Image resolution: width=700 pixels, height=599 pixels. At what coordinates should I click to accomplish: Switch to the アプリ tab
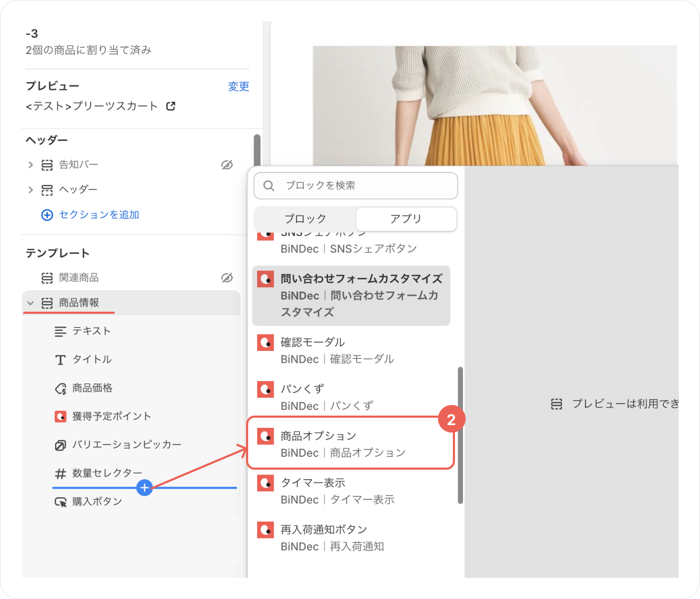pyautogui.click(x=406, y=219)
